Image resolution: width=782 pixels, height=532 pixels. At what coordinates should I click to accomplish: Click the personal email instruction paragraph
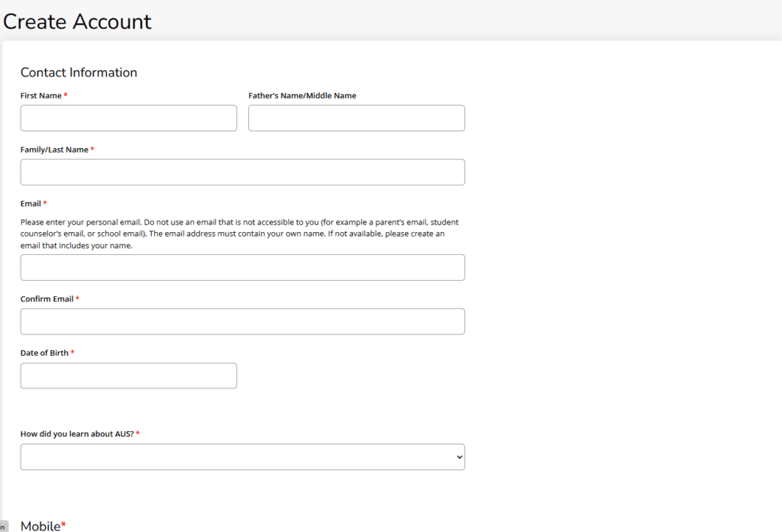click(239, 234)
